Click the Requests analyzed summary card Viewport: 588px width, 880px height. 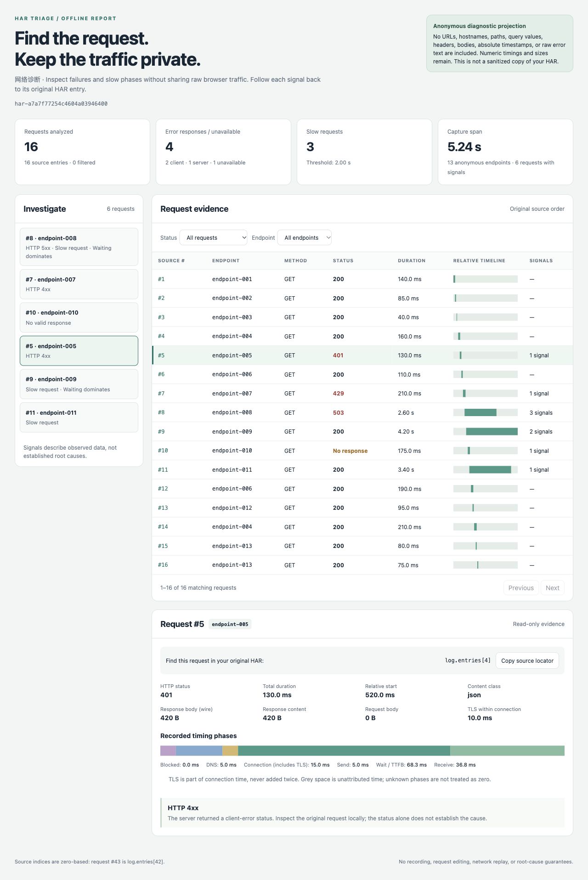click(x=82, y=152)
